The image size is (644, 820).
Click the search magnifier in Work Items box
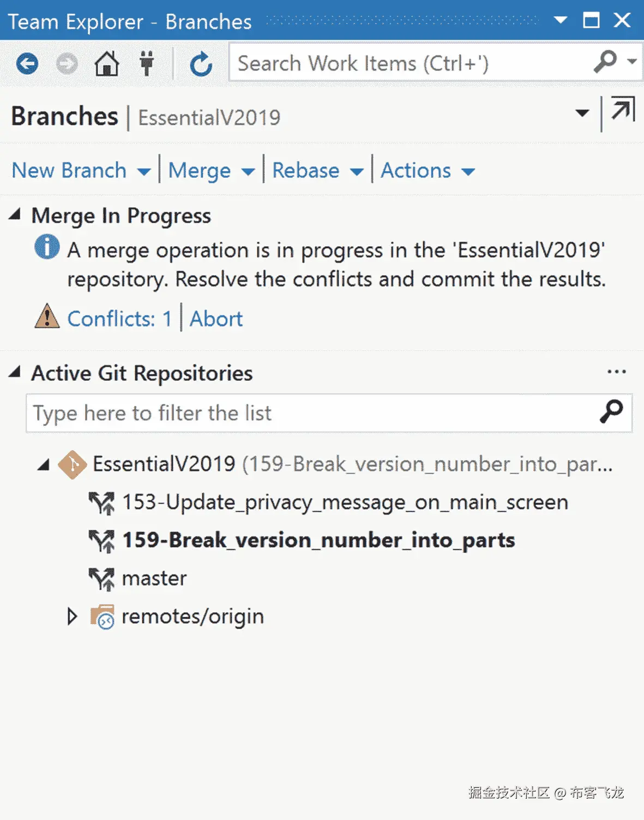[605, 62]
